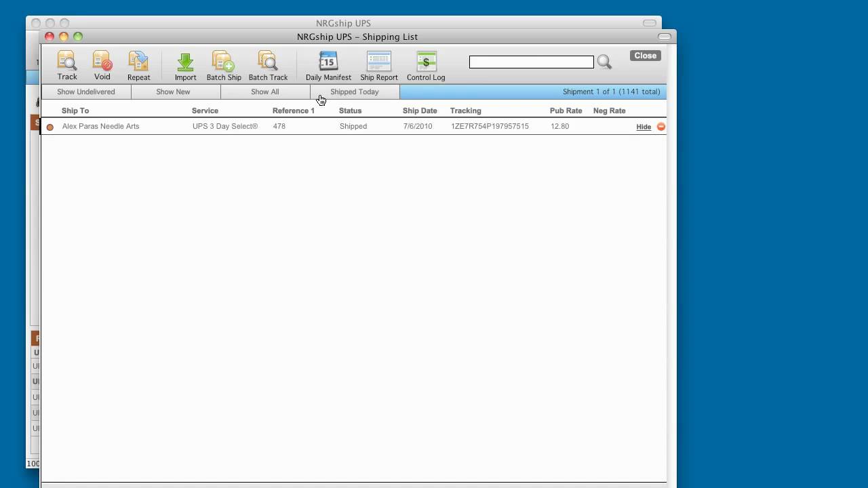Select the Void shipment icon

102,66
